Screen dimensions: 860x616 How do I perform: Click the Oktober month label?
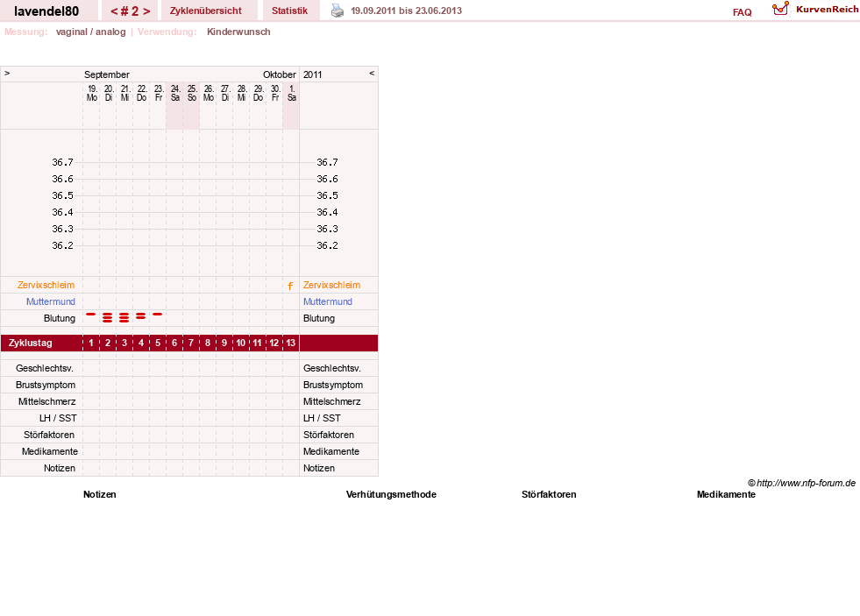pyautogui.click(x=279, y=74)
